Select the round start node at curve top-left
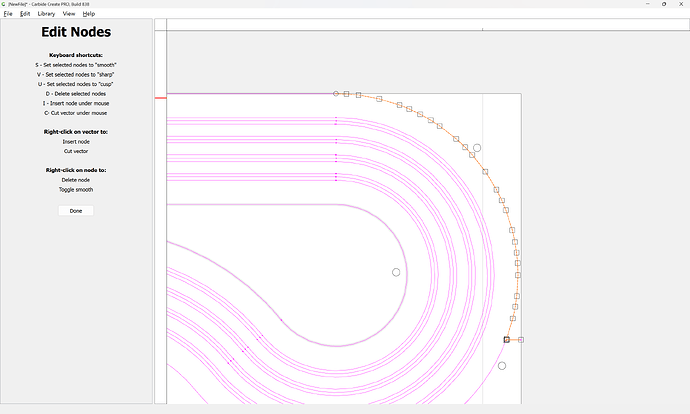This screenshot has height=414, width=690. [336, 93]
